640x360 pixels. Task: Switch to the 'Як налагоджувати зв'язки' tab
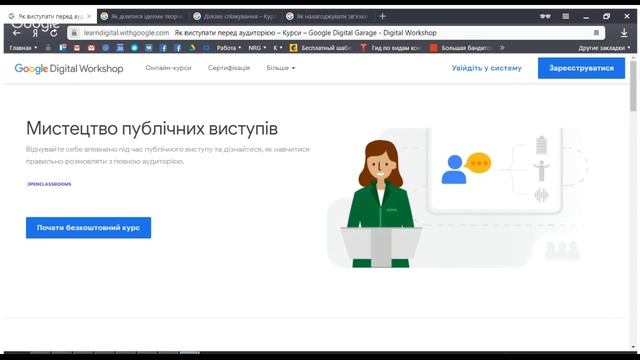(329, 16)
